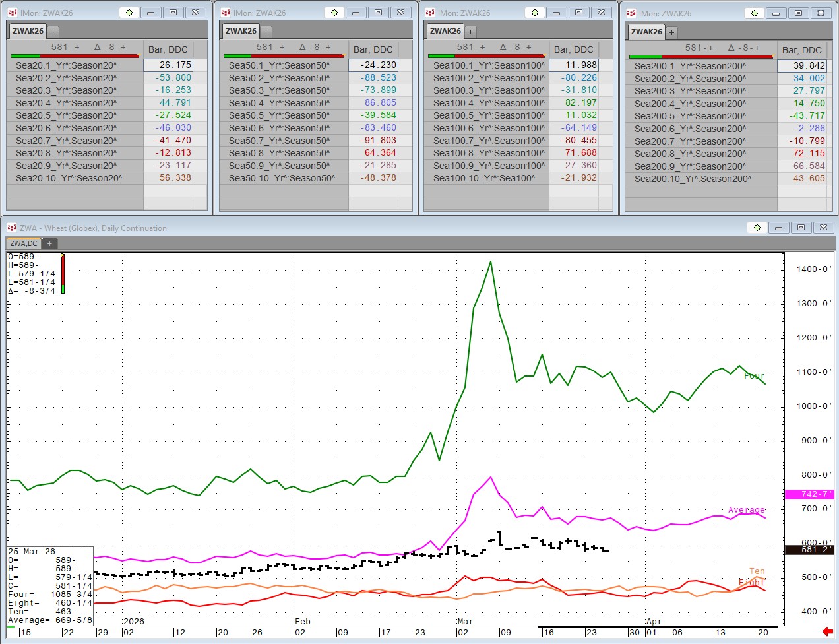Click the circle icon in the Season200 monitor title bar
Screen dimensions: 839x644
(755, 13)
